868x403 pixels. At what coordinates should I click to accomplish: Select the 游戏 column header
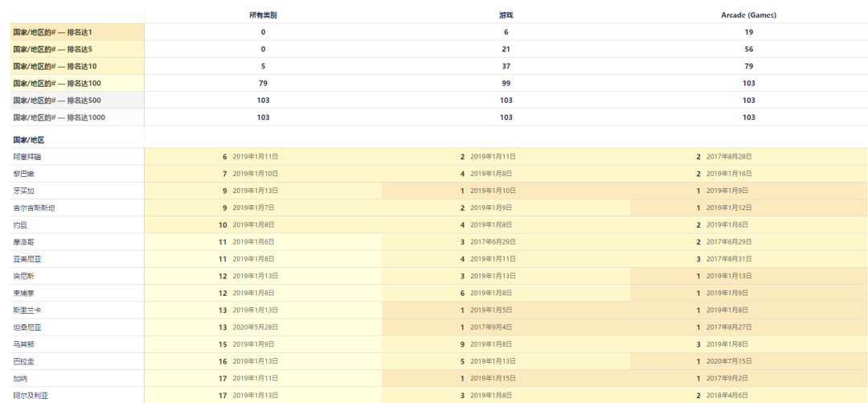(506, 15)
